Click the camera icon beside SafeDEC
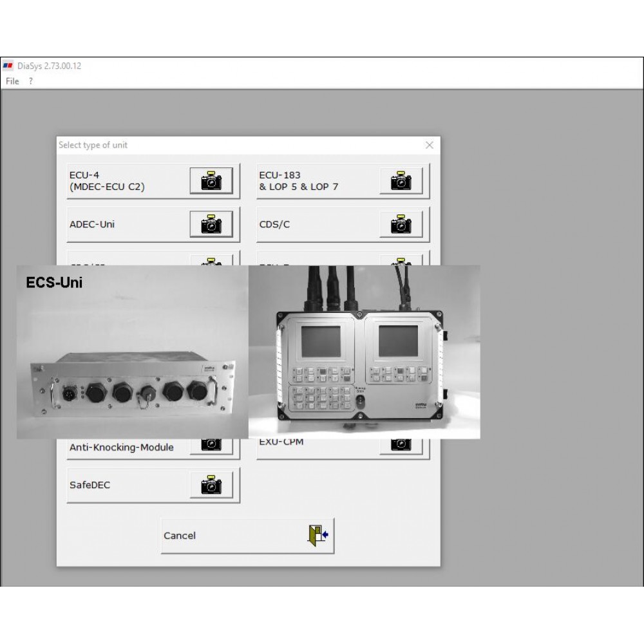 click(212, 485)
